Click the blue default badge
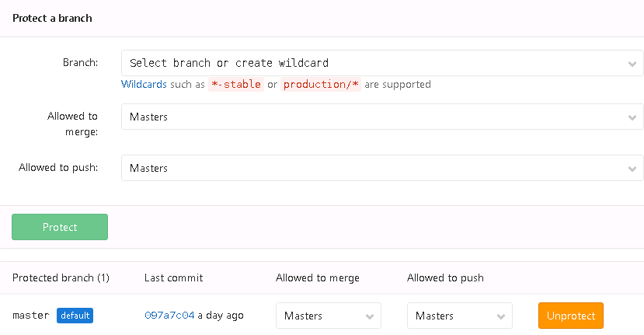The width and height of the screenshot is (644, 335). tap(75, 316)
